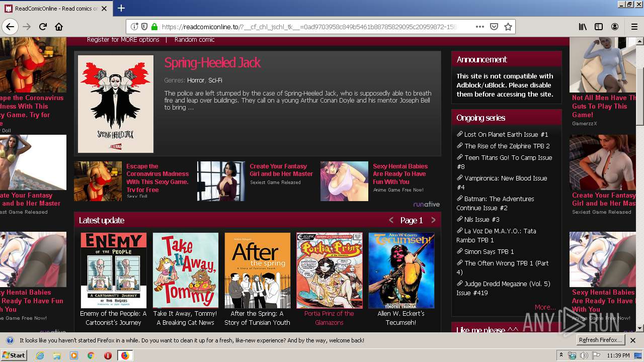Go to next page of Latest update
This screenshot has width=644, height=362.
click(433, 220)
